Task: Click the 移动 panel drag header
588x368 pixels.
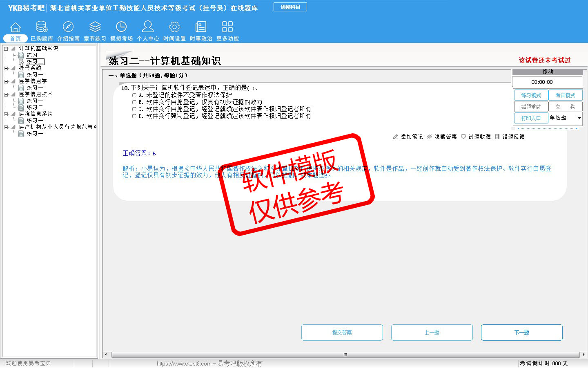Action: (548, 72)
